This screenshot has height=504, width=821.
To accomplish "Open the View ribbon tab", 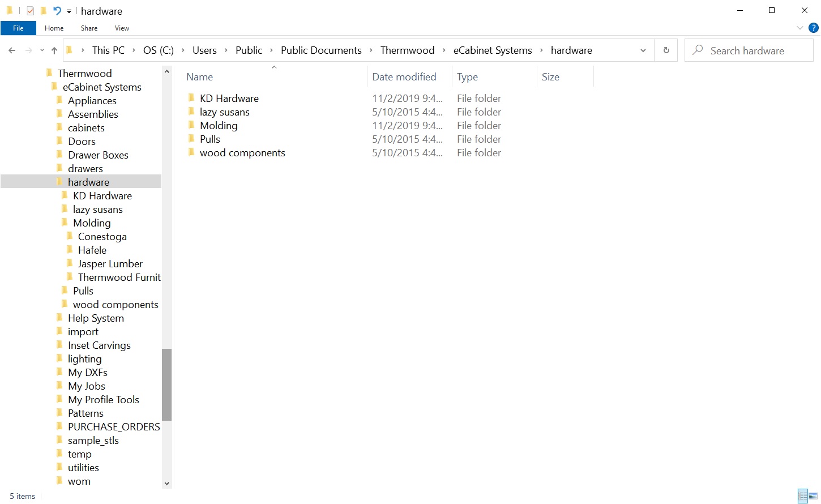I will point(122,28).
